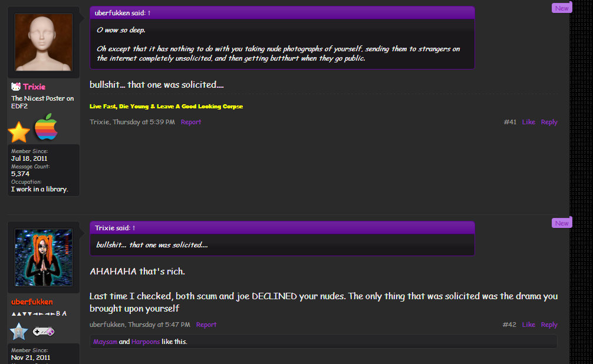This screenshot has width=593, height=364.
Task: Reply to post #41
Action: click(549, 122)
